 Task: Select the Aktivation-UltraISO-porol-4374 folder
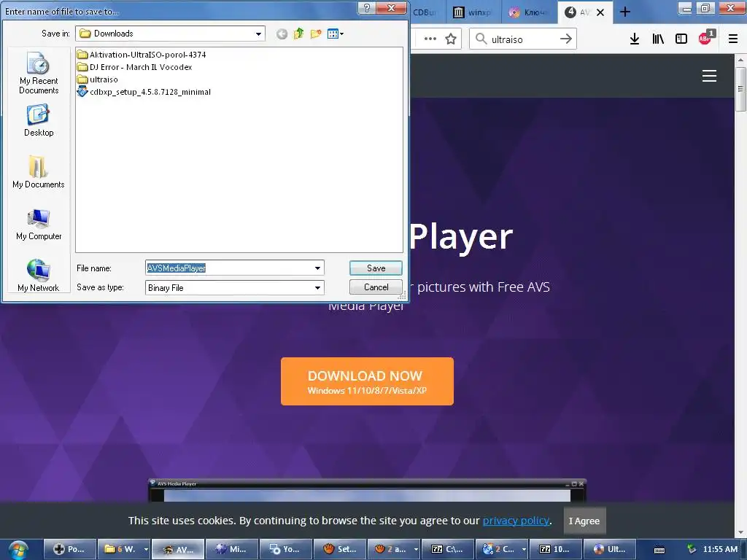(142, 54)
